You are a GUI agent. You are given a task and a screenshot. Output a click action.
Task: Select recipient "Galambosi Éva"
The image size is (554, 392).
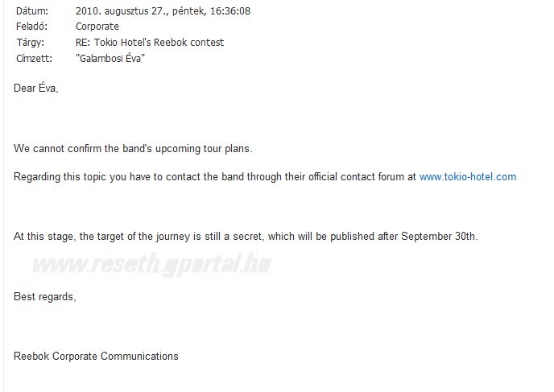pos(110,58)
